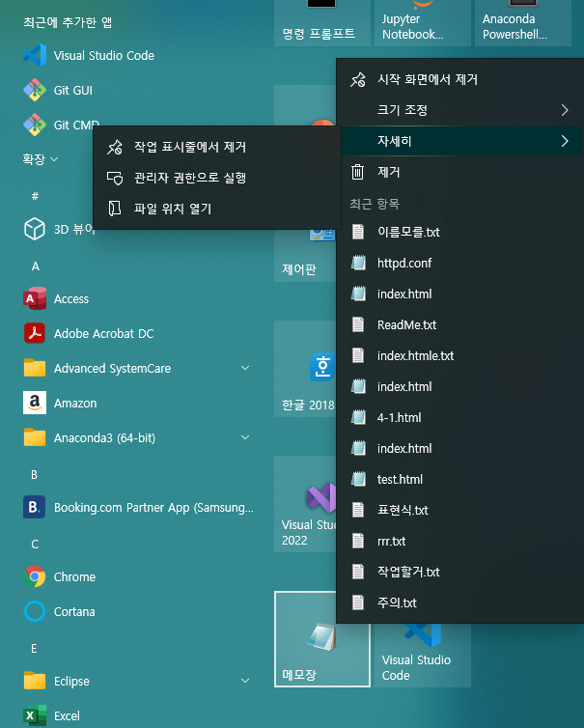Open recent file 작업할거.txt
584x728 pixels.
pyautogui.click(x=460, y=572)
